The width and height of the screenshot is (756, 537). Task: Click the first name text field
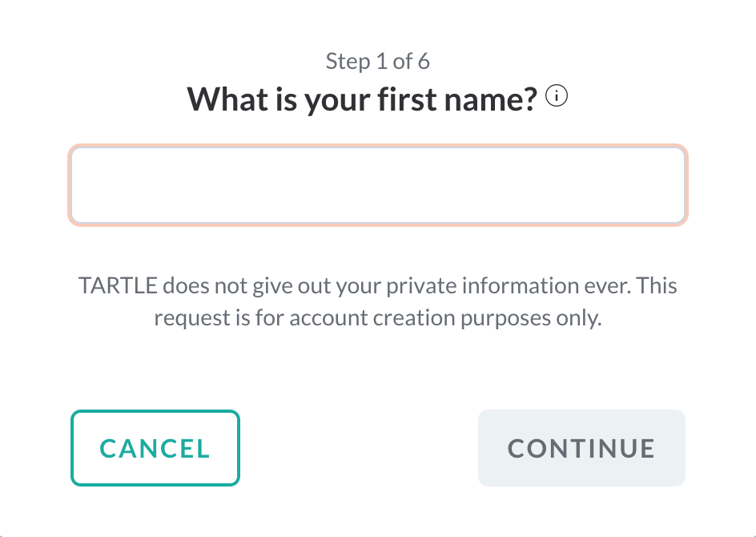point(378,185)
